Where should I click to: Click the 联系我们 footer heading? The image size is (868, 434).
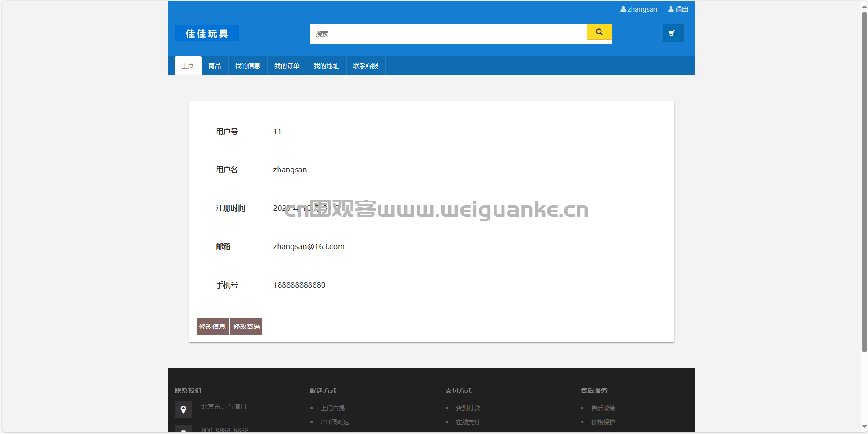click(x=188, y=390)
